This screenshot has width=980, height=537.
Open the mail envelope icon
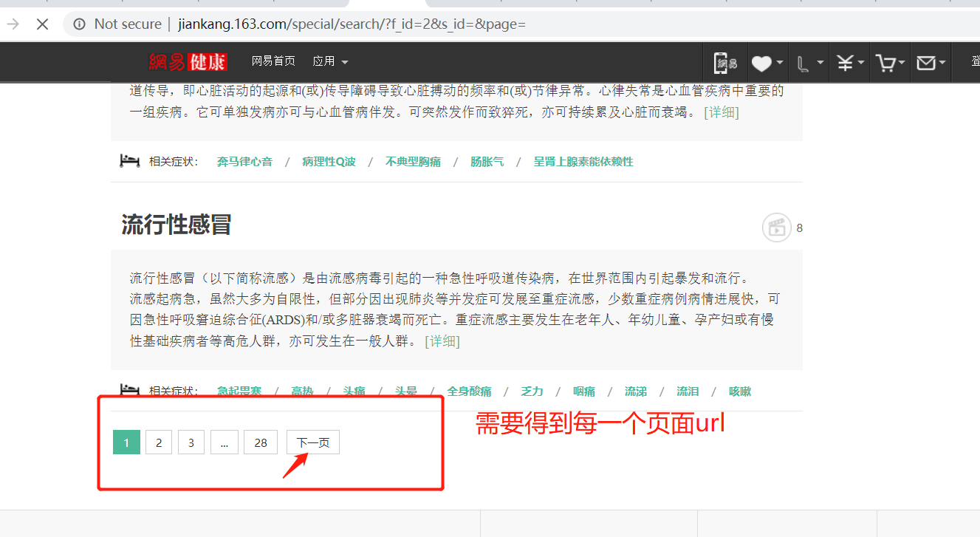point(925,62)
